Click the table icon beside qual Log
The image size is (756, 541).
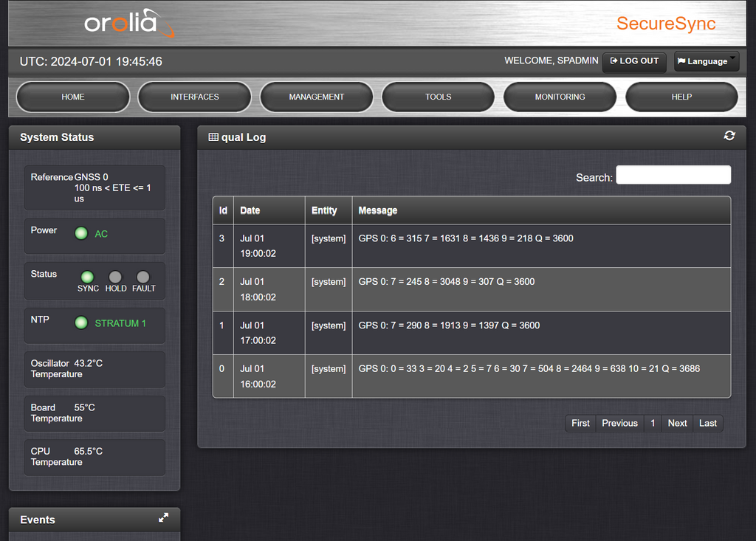click(x=213, y=137)
